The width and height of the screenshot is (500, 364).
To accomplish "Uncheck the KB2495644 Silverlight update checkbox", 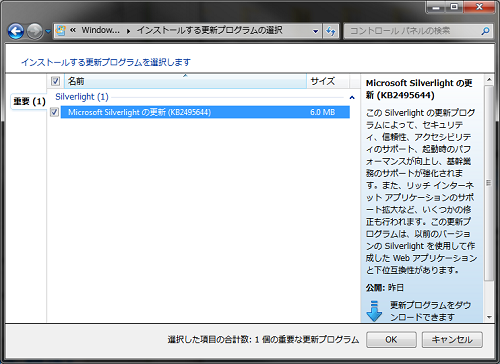I will (x=54, y=112).
